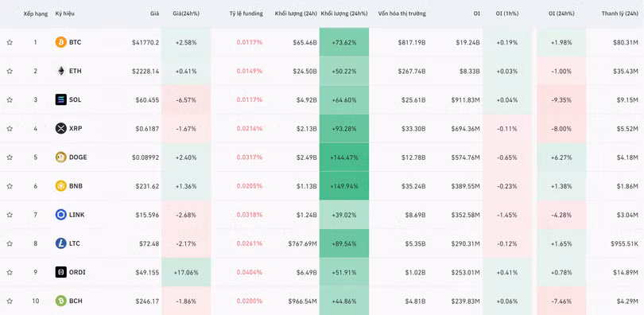Click the DOGE coin icon
The image size is (644, 315).
tap(60, 157)
